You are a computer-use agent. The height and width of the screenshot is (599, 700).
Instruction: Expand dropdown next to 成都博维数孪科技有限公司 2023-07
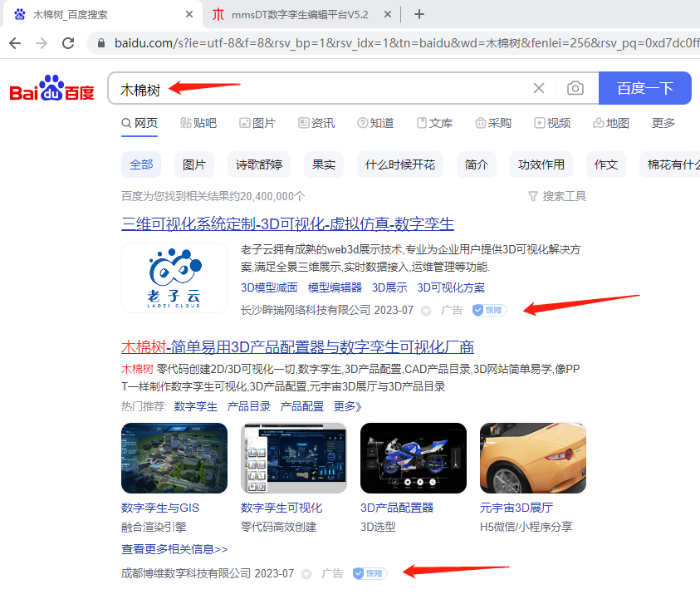click(x=306, y=574)
